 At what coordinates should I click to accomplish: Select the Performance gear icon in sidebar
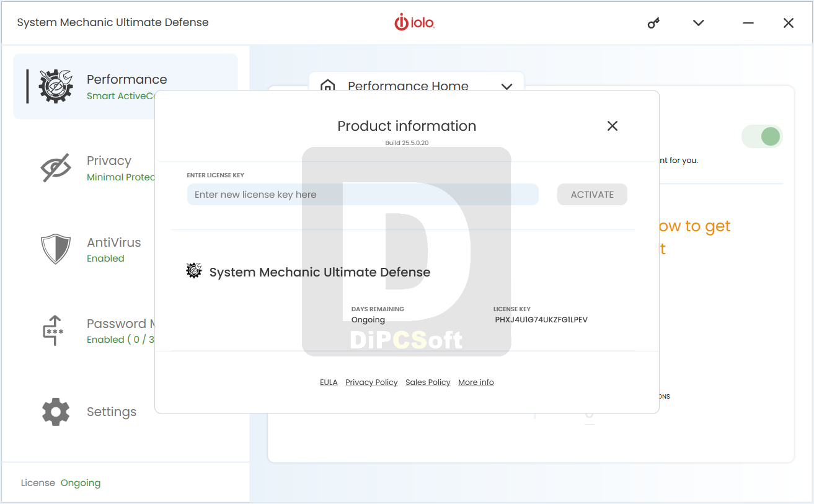coord(56,86)
